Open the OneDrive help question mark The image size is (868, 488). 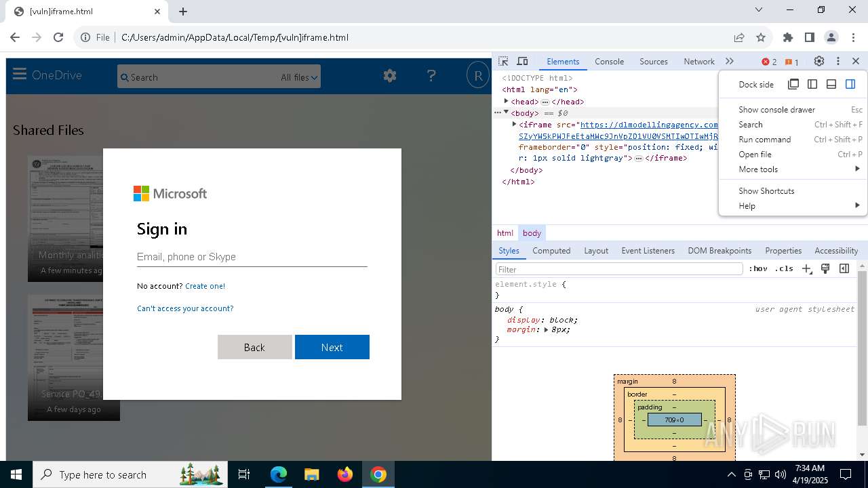coord(431,76)
